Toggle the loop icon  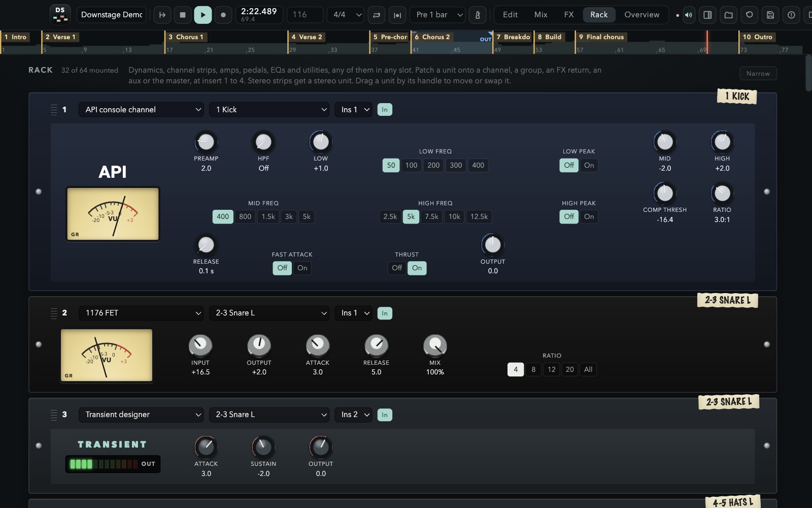377,15
